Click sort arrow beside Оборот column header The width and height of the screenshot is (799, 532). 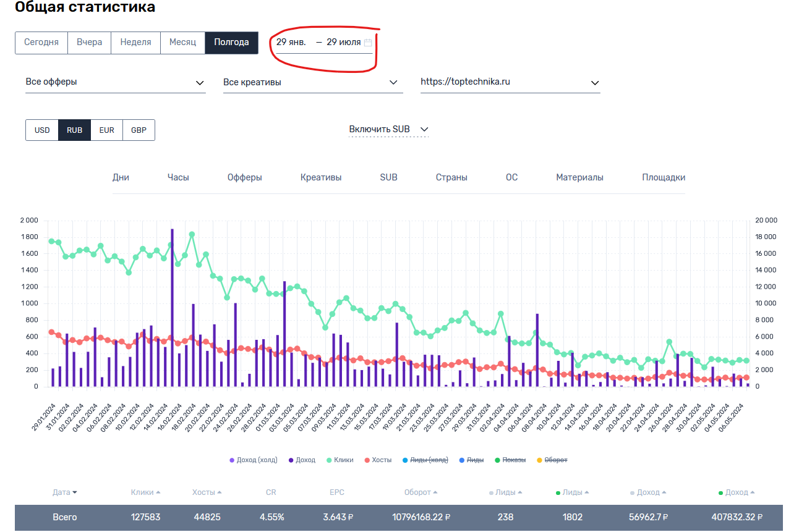[x=435, y=492]
